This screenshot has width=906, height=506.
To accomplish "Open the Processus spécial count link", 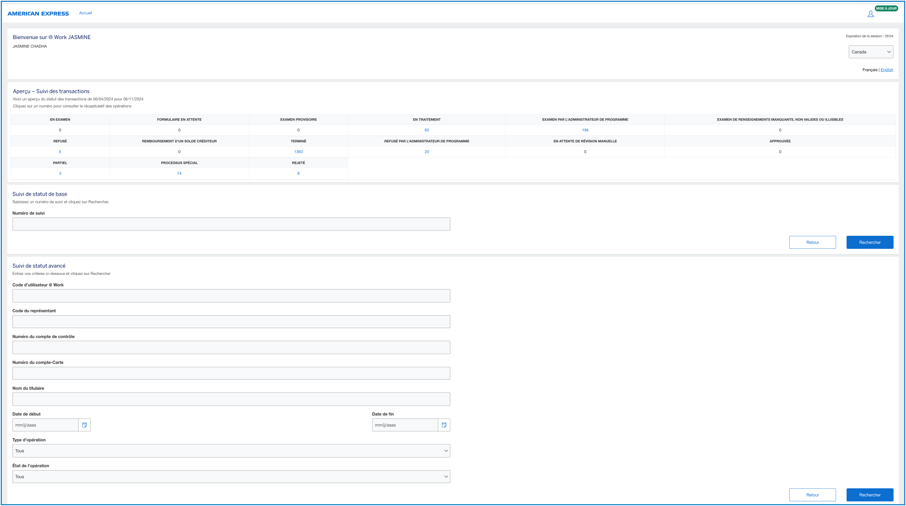I will [x=179, y=173].
